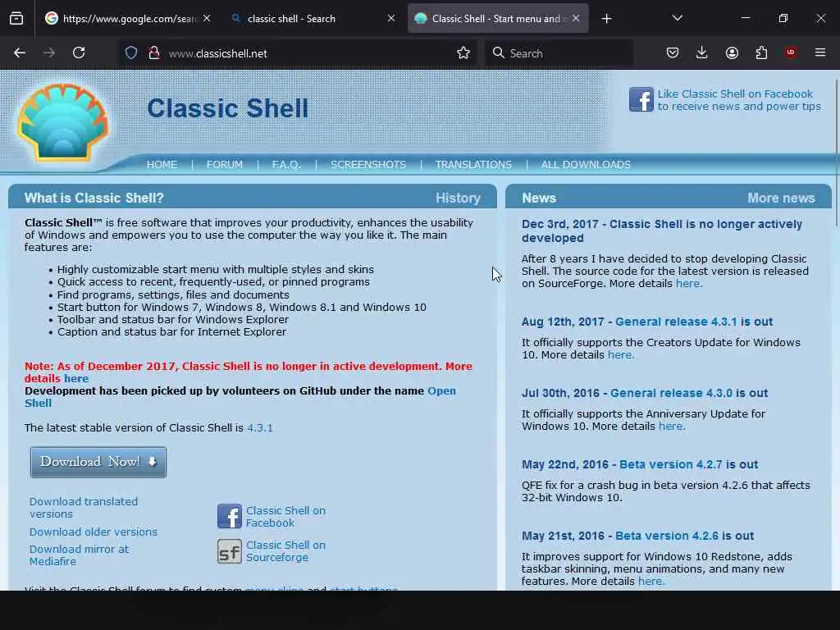840x630 pixels.
Task: Click the 'here' link after the red December 2017 note
Action: [x=76, y=379]
